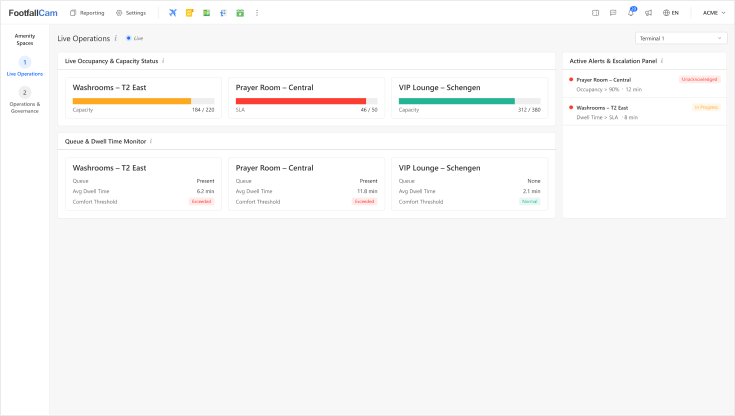Open the yellow note icon in toolbar
Screen dimensions: 735x416
point(189,13)
